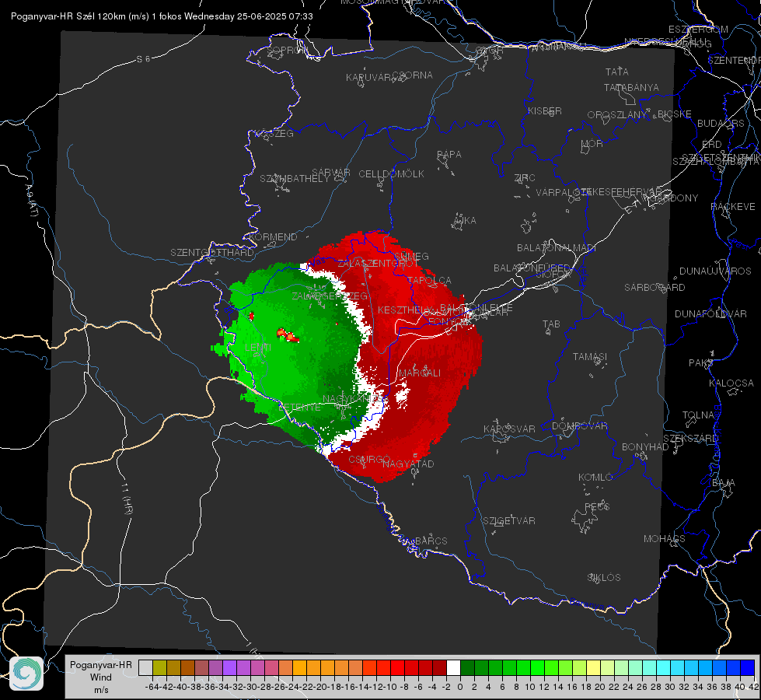Click the 'PECS' city label

point(596,506)
